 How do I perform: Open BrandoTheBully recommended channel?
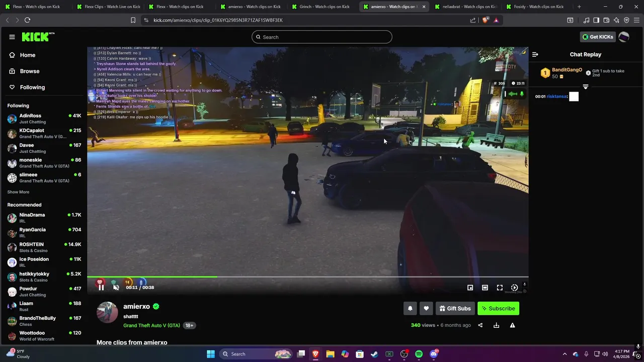(x=44, y=321)
